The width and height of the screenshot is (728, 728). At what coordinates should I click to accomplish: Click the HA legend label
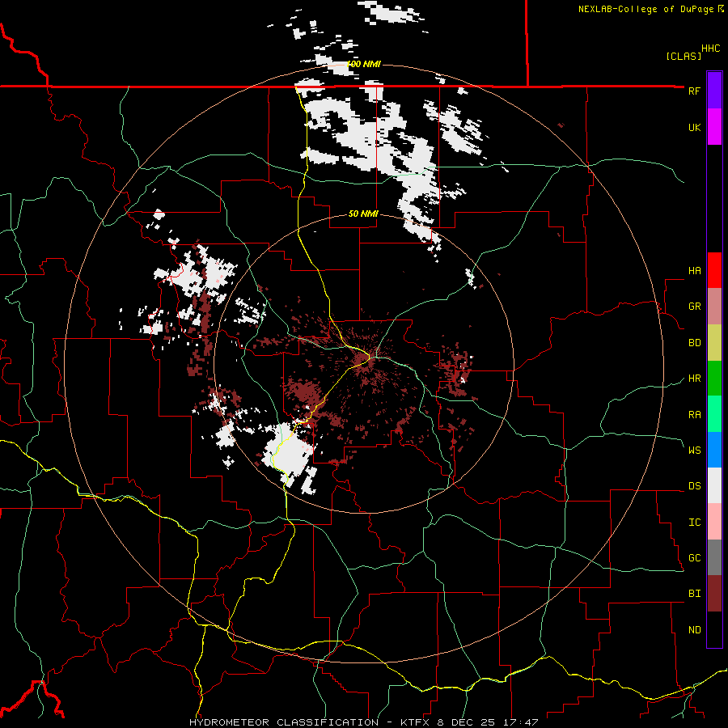pos(694,271)
